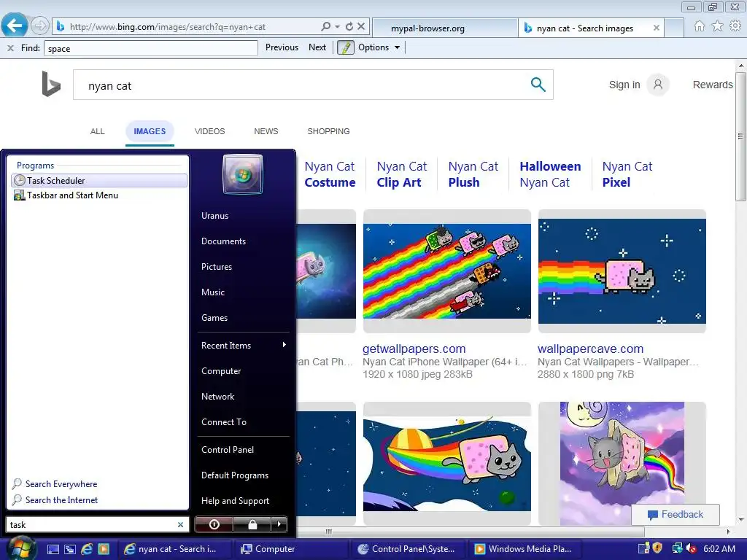Open the Find bar Options dropdown

click(x=379, y=47)
